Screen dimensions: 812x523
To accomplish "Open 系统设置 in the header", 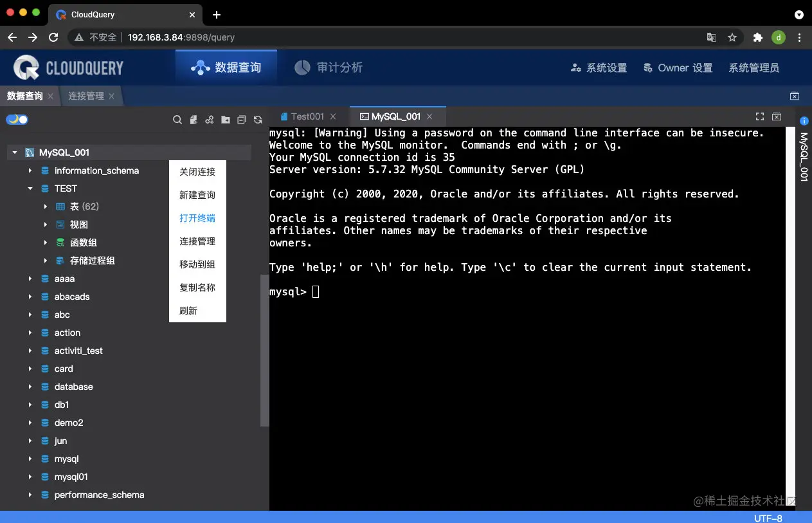I will pyautogui.click(x=599, y=68).
